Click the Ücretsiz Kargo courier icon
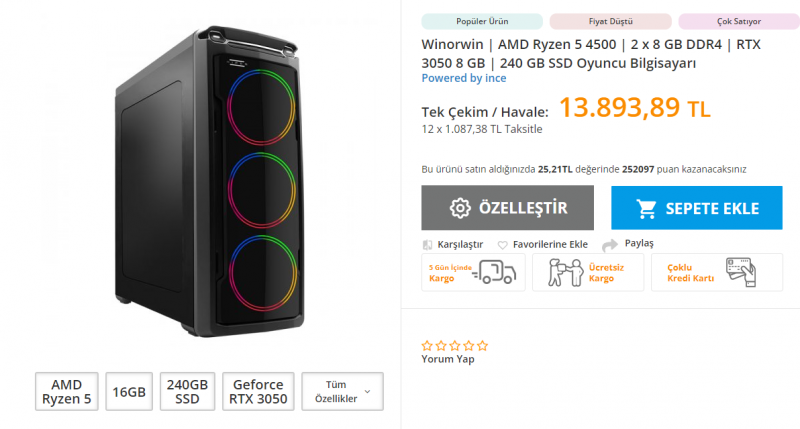This screenshot has height=429, width=800. (565, 272)
